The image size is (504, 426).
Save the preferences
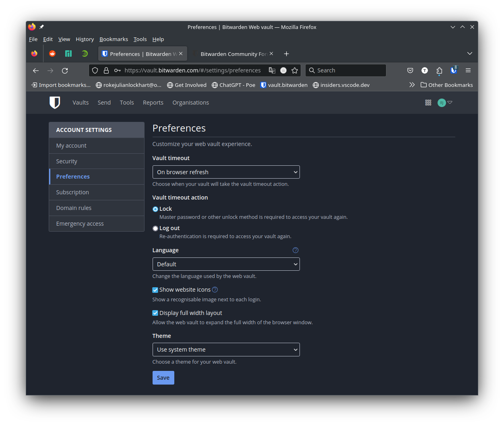[163, 378]
